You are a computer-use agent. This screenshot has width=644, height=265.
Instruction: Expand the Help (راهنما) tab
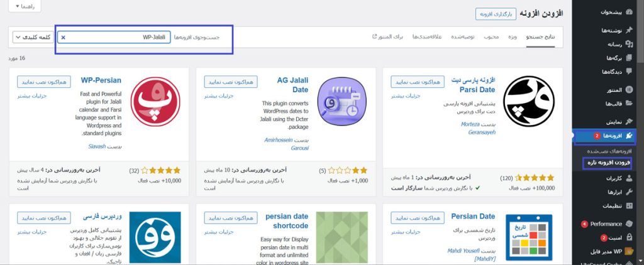pyautogui.click(x=25, y=6)
